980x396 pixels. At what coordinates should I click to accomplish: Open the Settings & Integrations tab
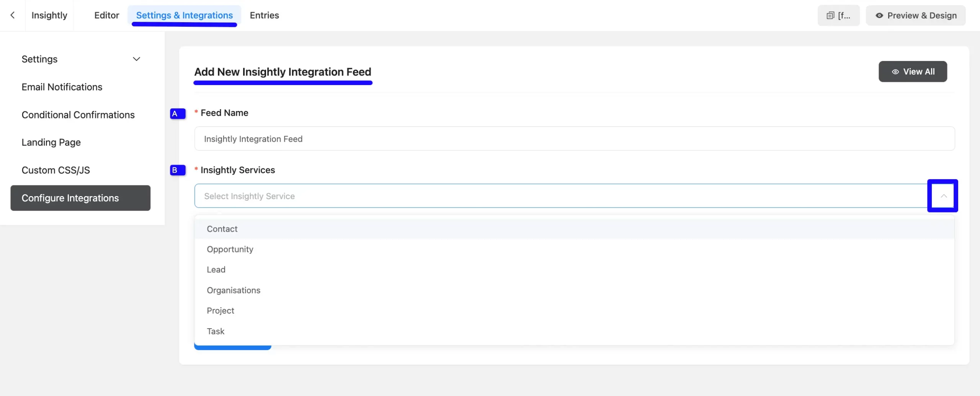coord(184,15)
